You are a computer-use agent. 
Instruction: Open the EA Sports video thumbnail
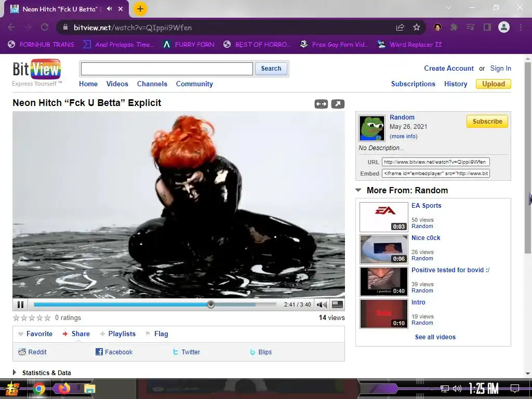pos(384,217)
